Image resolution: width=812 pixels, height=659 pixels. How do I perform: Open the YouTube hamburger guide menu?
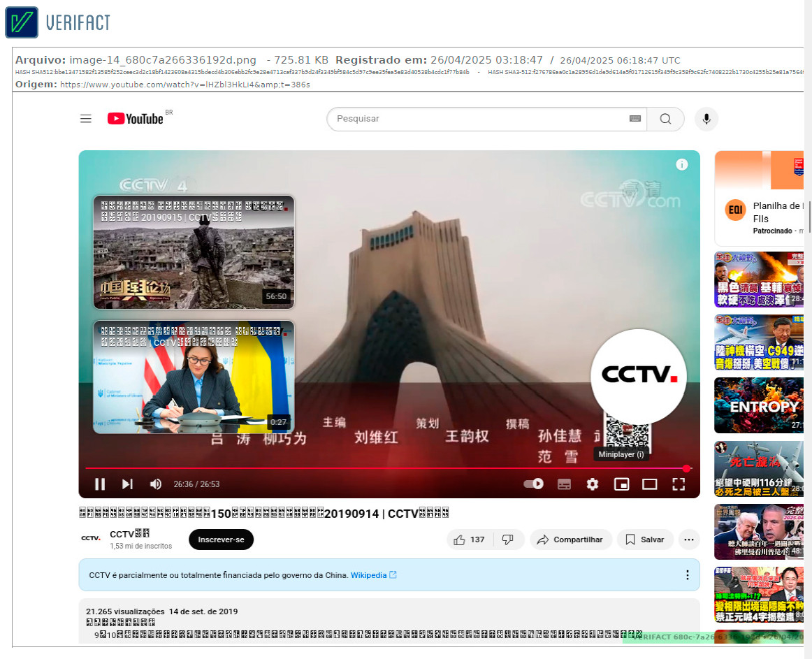click(x=86, y=119)
